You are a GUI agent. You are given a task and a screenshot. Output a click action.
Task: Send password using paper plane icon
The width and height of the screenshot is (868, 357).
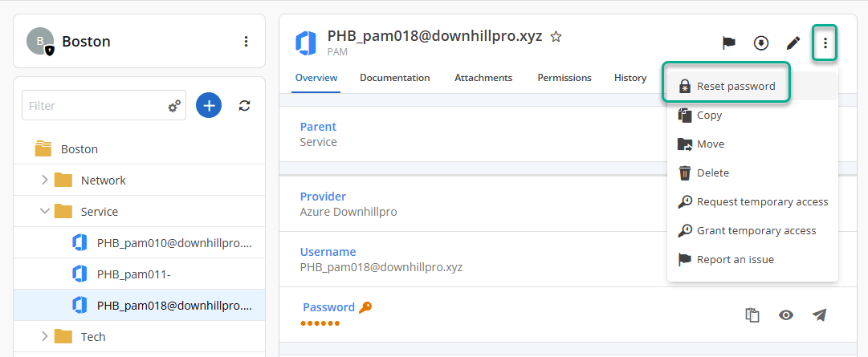(x=819, y=315)
